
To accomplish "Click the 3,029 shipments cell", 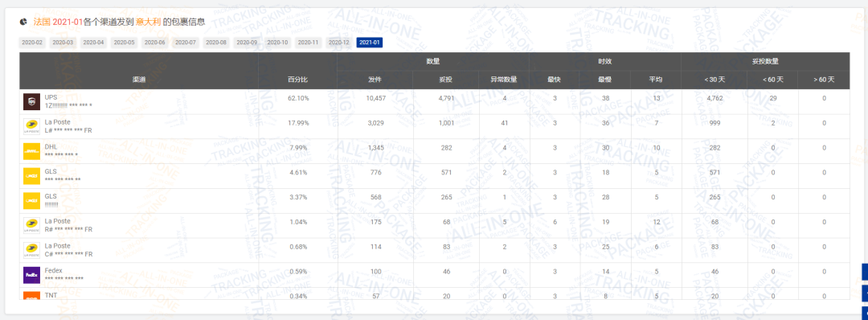I will (375, 123).
